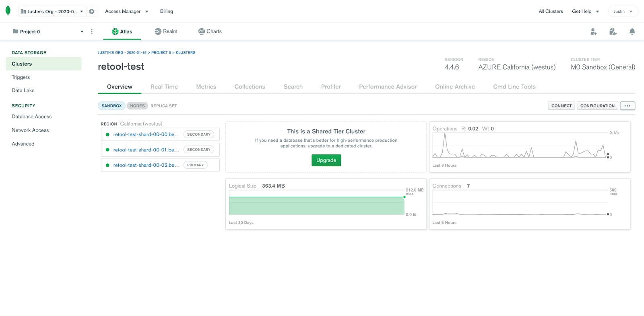Open the Collections tab
The image size is (644, 316).
pos(250,87)
